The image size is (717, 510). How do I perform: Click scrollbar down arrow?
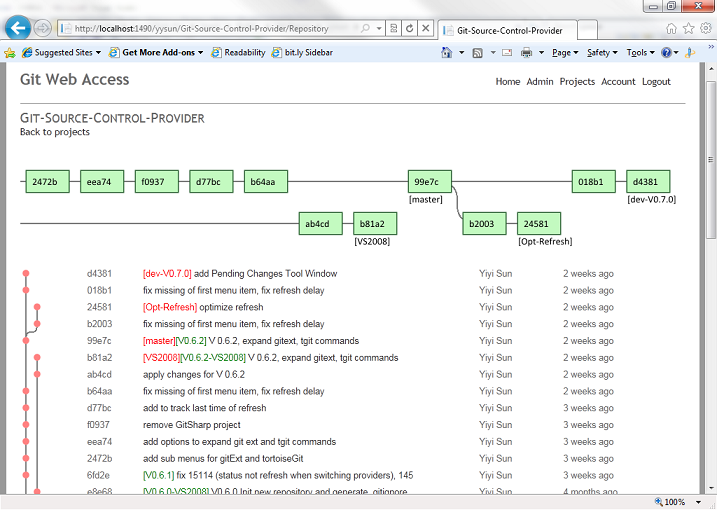711,488
